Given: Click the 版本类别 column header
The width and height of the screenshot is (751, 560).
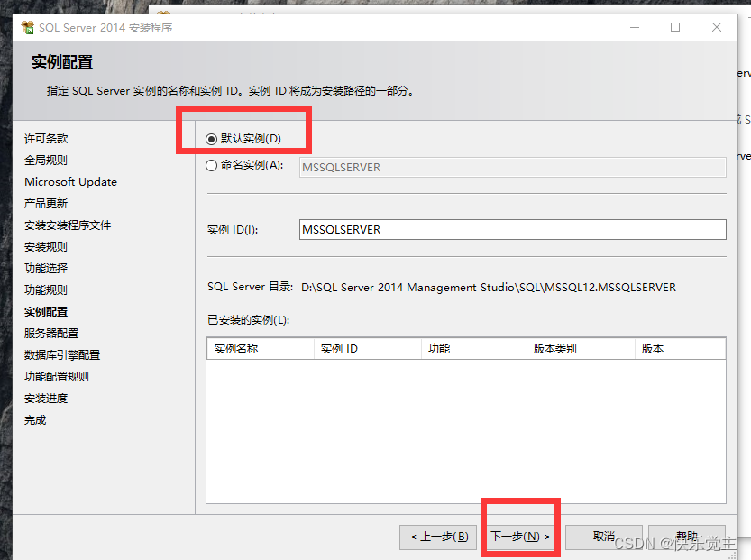Looking at the screenshot, I should [x=581, y=349].
